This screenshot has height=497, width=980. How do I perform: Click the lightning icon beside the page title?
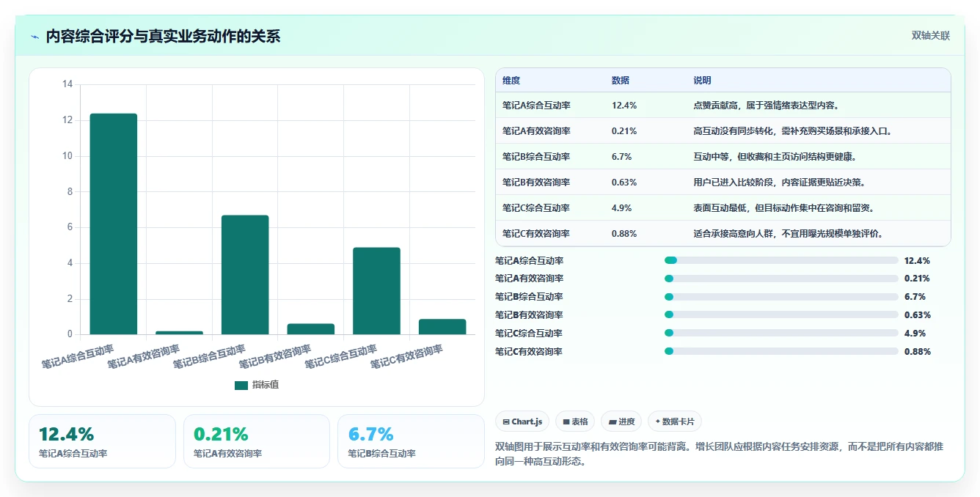(x=35, y=37)
